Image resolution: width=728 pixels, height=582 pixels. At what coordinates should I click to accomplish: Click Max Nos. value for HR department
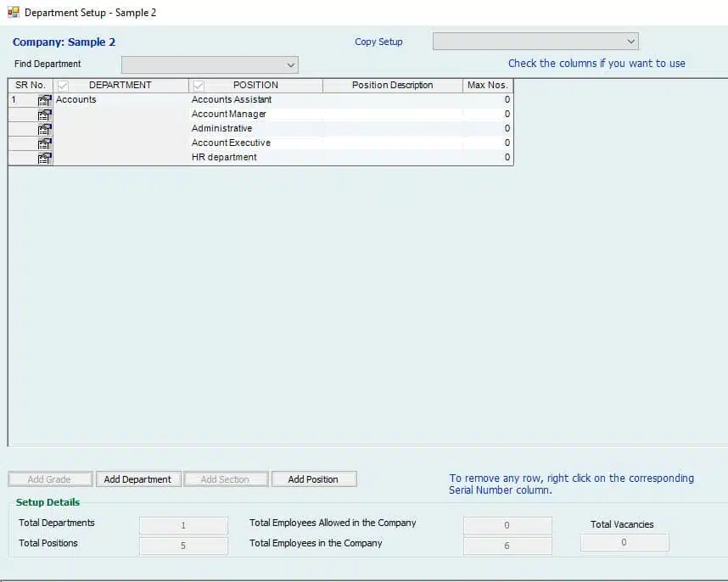click(x=488, y=157)
